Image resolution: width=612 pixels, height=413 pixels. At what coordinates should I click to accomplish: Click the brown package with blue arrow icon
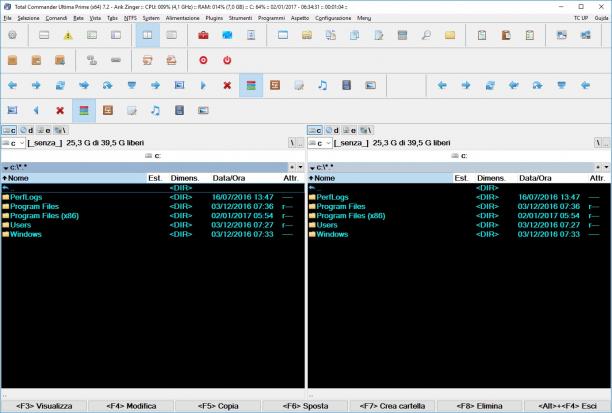(60, 60)
